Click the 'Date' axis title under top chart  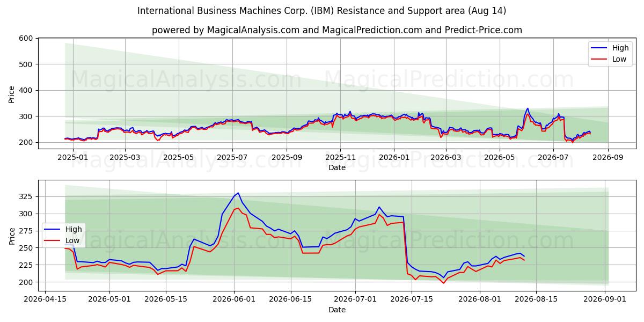(336, 167)
